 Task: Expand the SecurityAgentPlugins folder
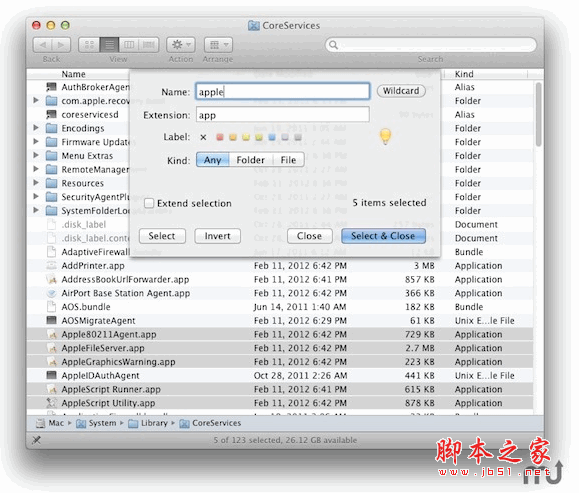36,196
